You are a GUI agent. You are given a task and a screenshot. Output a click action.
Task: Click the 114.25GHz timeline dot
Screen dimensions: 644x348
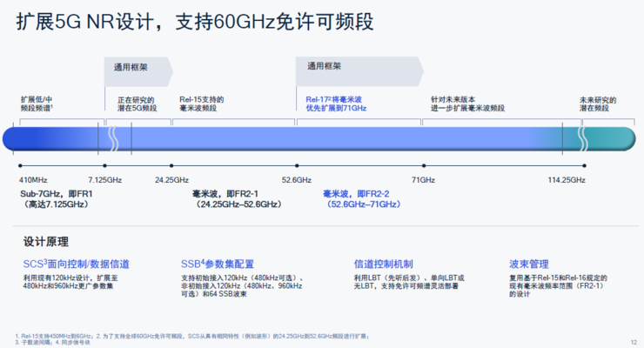coord(585,166)
